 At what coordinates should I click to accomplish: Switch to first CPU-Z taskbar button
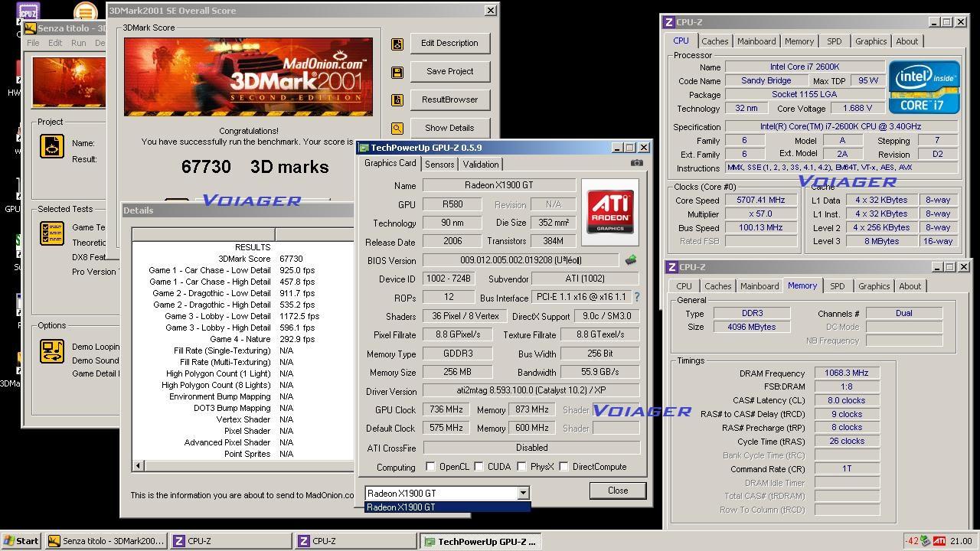click(x=232, y=541)
